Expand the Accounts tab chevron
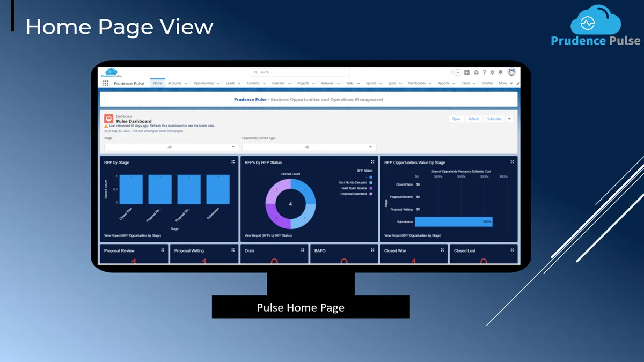This screenshot has height=362, width=644. pos(186,83)
